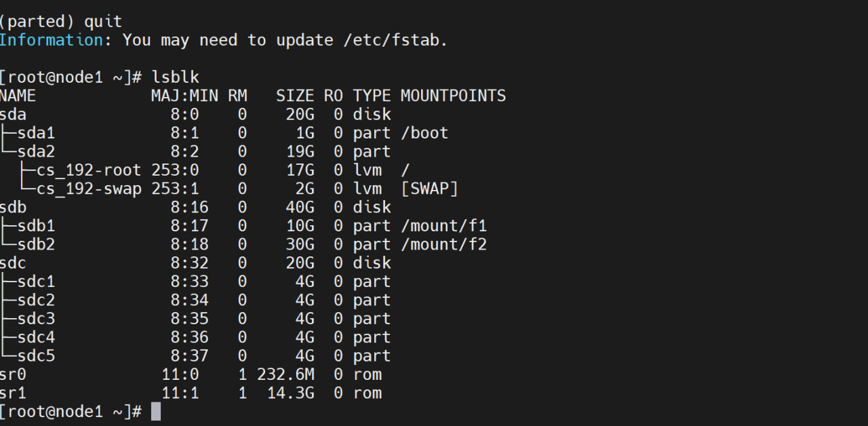Click the sda2 partition entry

pyautogui.click(x=37, y=151)
